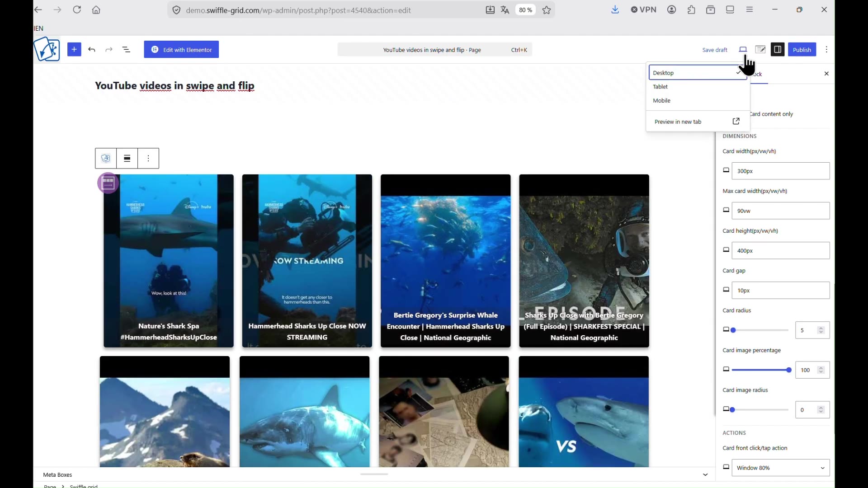This screenshot has height=488, width=868.
Task: Select the Nature's Shark Spa card
Action: tap(169, 261)
